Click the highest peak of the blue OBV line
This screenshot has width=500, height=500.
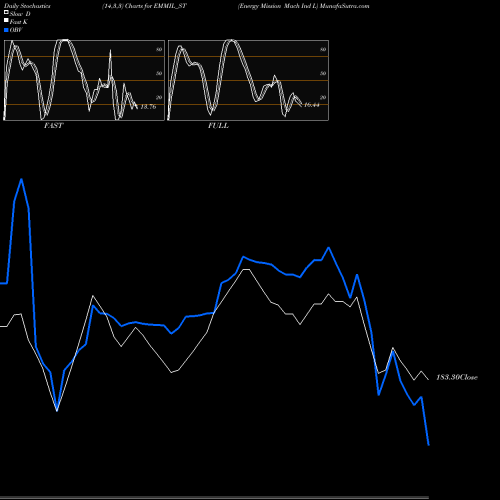[x=21, y=180]
